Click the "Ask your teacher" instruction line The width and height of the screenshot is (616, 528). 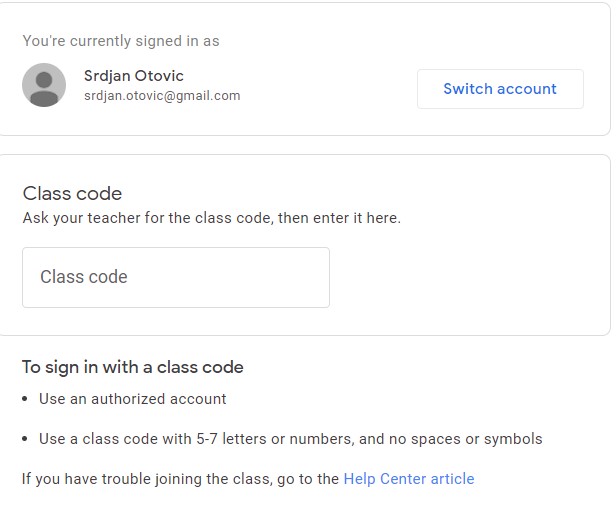[x=211, y=217]
